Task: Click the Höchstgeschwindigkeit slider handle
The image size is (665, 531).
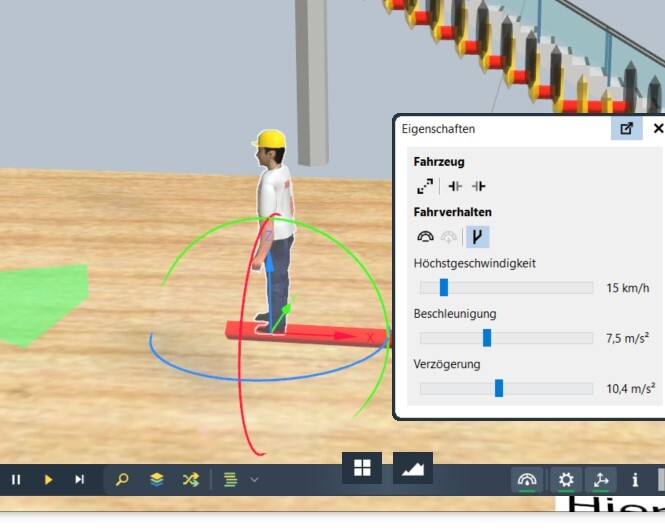Action: 443,288
